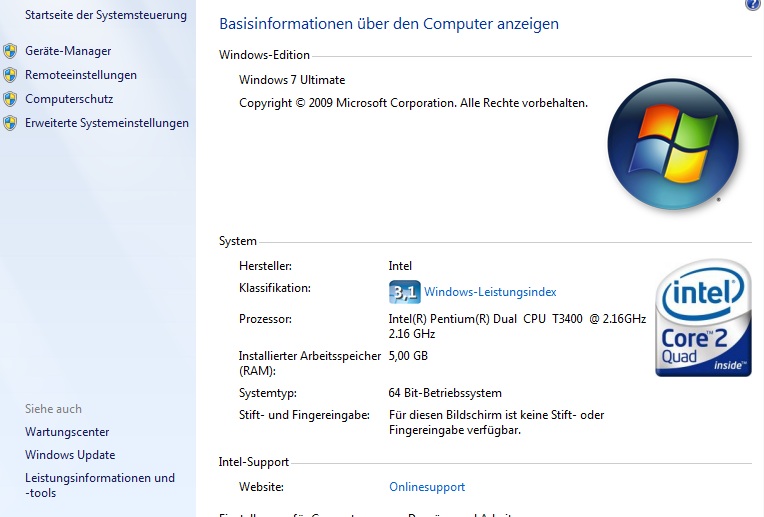Screen dimensions: 764x517
Task: Open the Computerschutz text link
Action: pos(69,99)
